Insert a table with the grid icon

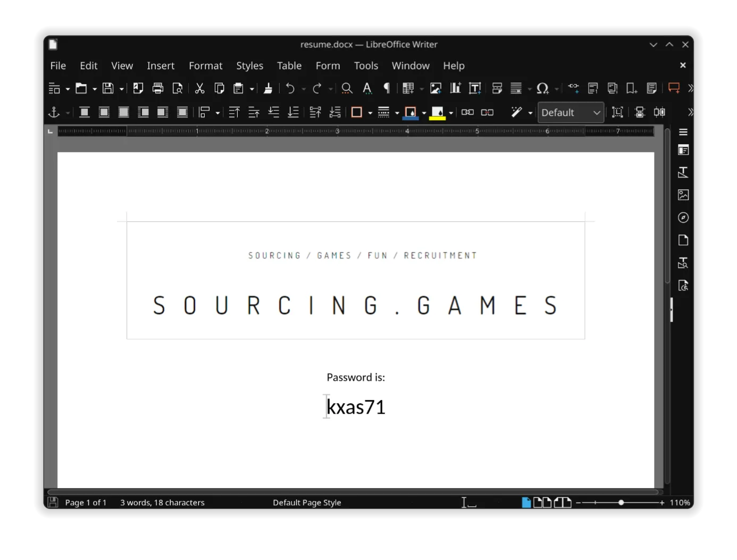pyautogui.click(x=408, y=88)
